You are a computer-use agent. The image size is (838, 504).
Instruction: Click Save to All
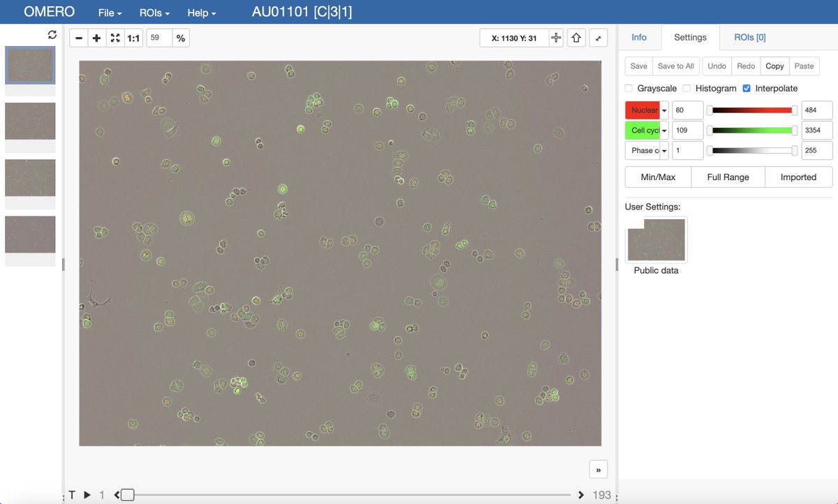(x=676, y=66)
